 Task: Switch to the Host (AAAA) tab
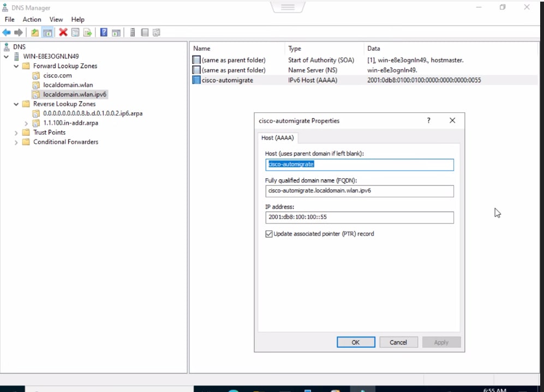pos(277,137)
